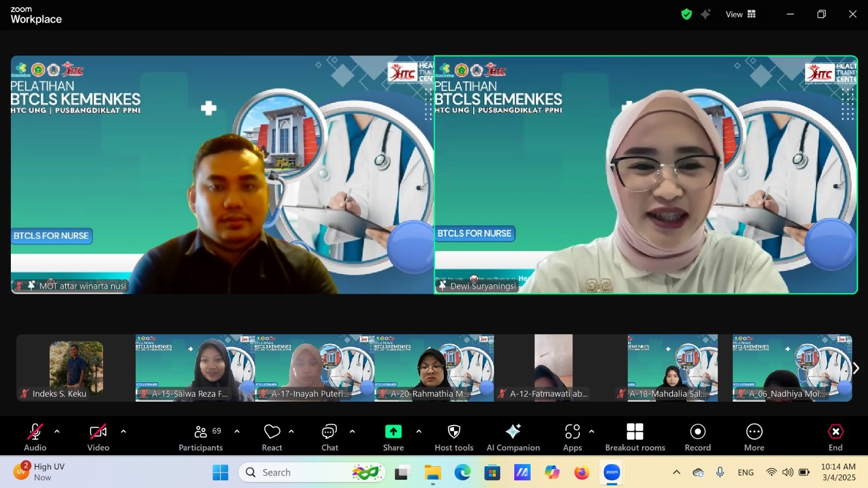Select MOT attar winarta nusi's video
This screenshot has height=488, width=868.
click(222, 175)
